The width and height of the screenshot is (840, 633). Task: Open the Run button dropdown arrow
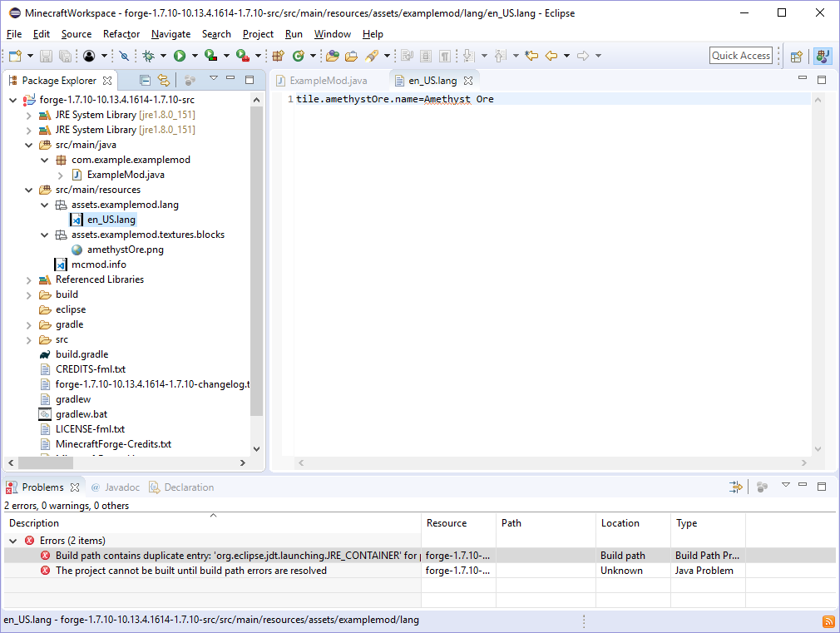point(195,56)
